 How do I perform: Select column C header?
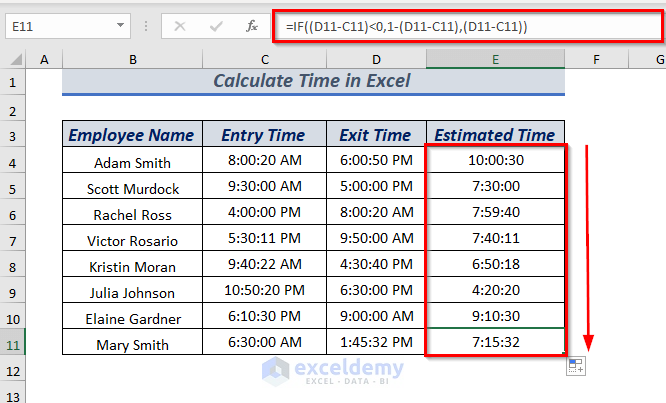[x=265, y=59]
